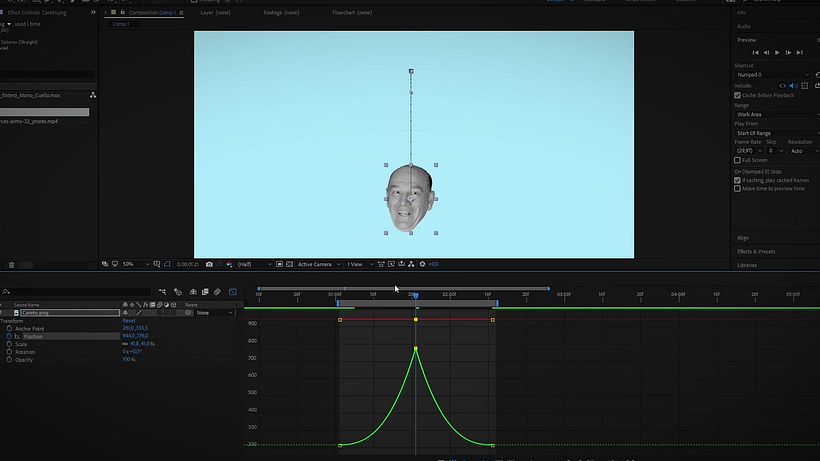Click the Anchor Point stopwatch icon
Viewport: 820px width, 461px height.
[9, 328]
